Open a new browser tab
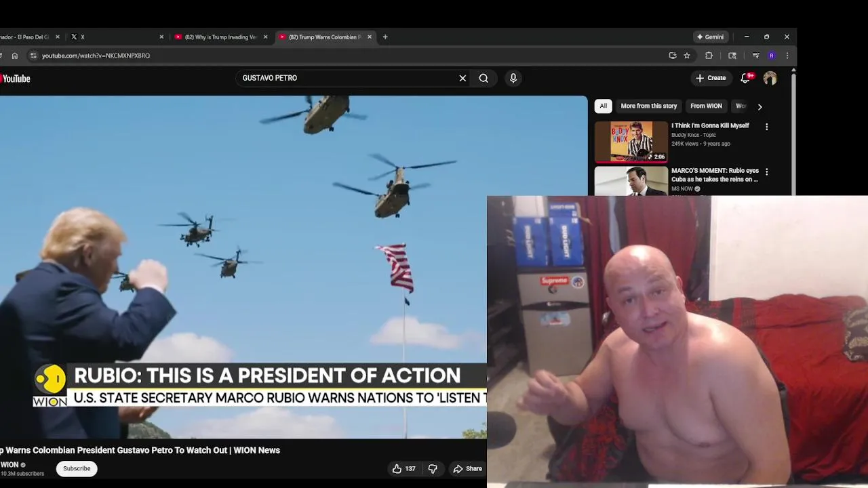 pyautogui.click(x=385, y=37)
